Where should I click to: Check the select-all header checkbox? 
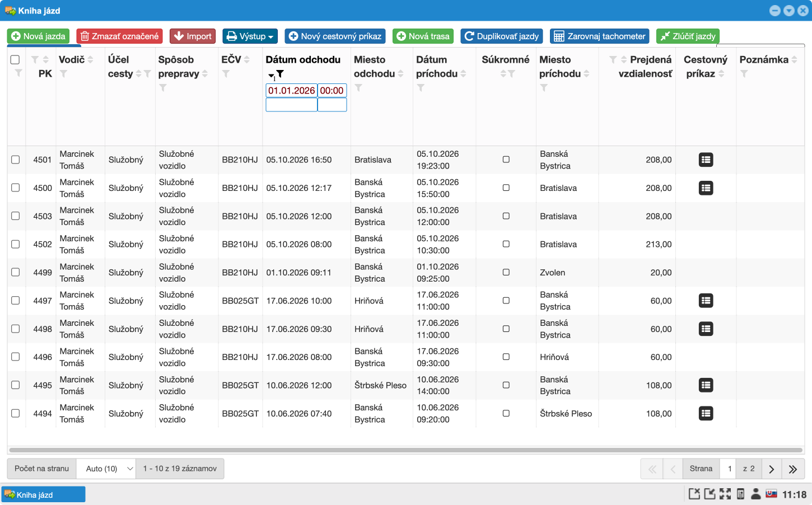click(15, 60)
